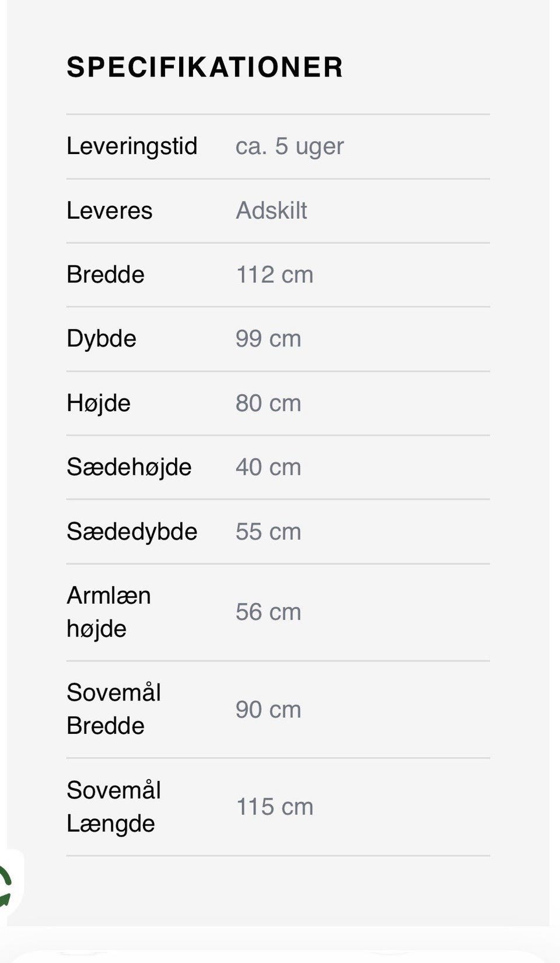Select the Bredde label above Dybde

click(106, 275)
